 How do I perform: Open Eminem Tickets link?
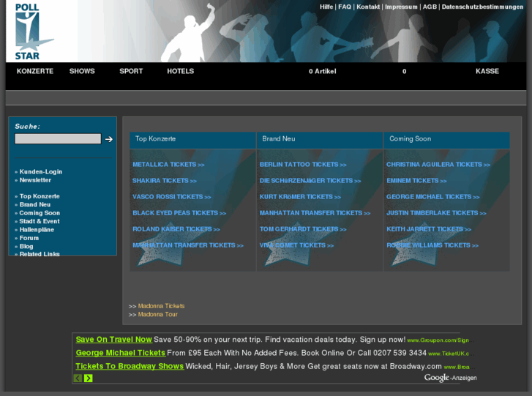[416, 181]
